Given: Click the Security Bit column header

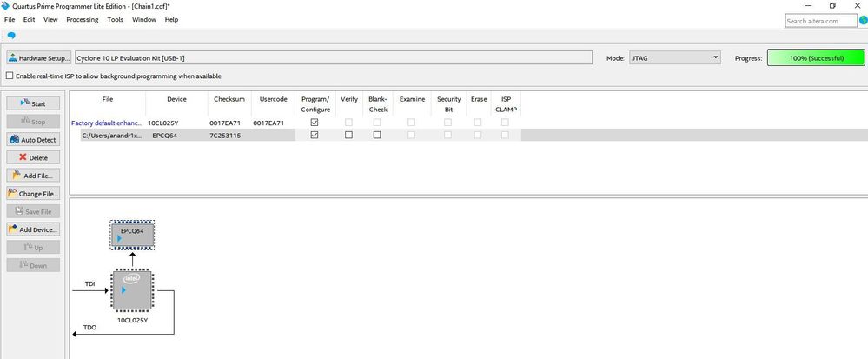Looking at the screenshot, I should (448, 104).
